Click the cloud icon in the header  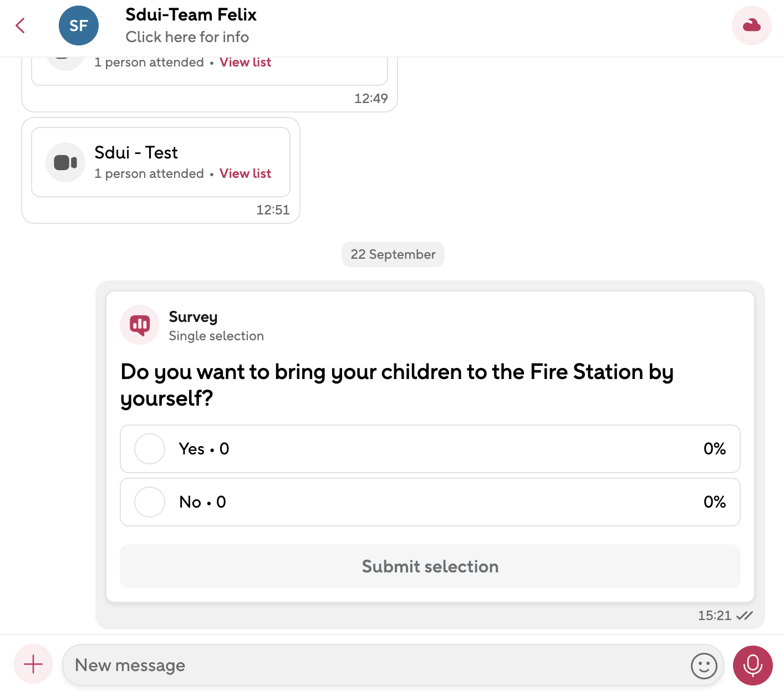tap(751, 25)
